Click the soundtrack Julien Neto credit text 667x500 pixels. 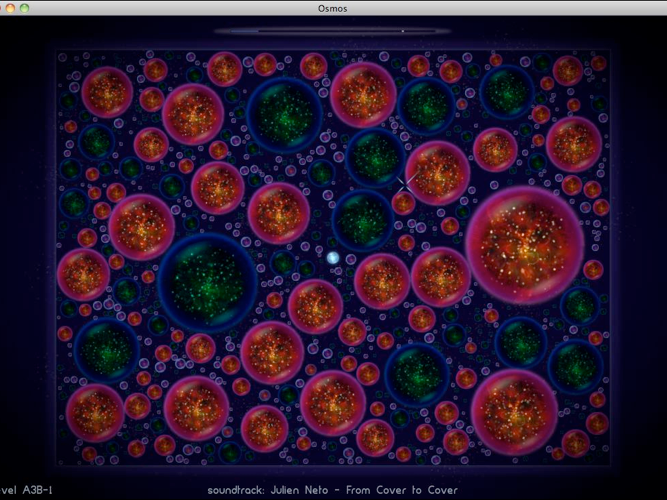click(332, 490)
